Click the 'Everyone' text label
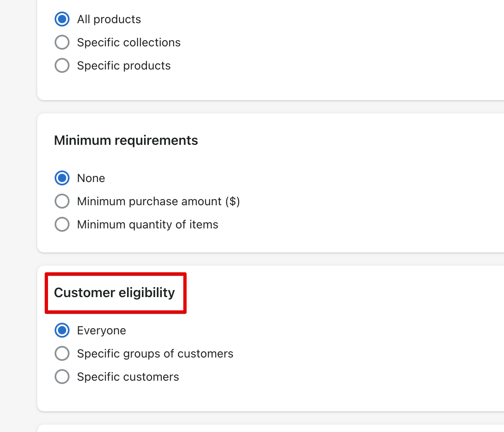504x432 pixels. [x=101, y=331]
